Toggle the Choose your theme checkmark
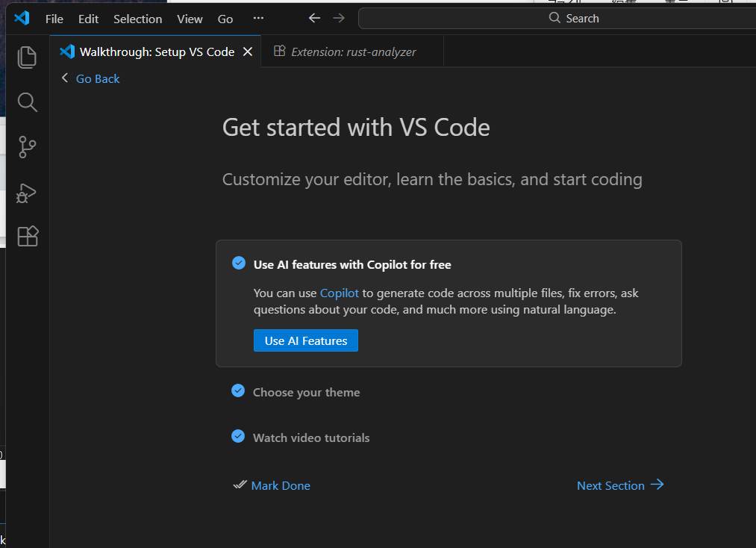This screenshot has height=548, width=756. (x=238, y=390)
